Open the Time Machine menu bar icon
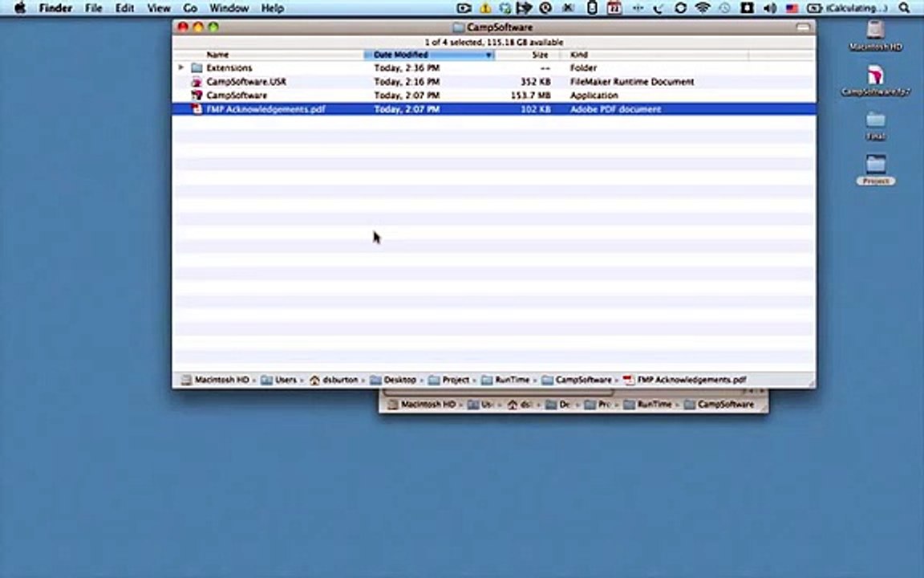 (x=724, y=8)
